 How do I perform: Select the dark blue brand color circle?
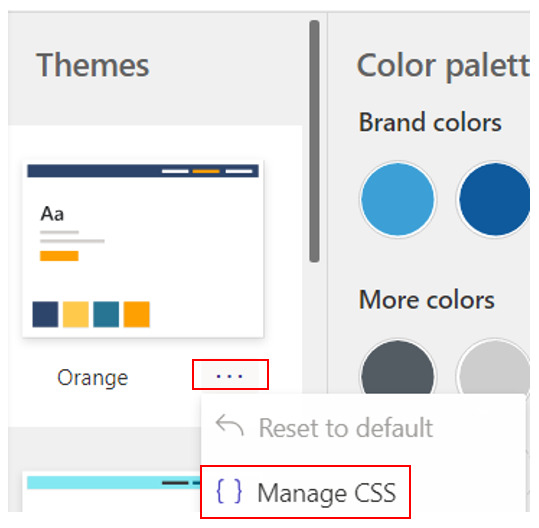[x=494, y=199]
